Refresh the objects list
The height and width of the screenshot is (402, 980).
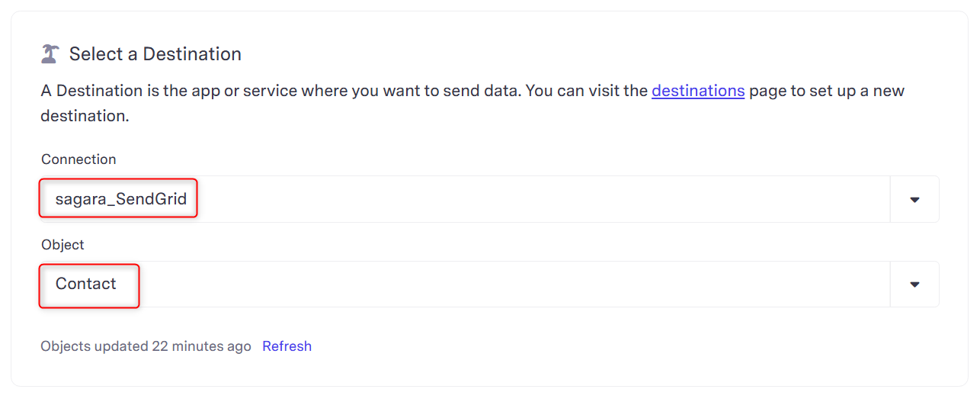[x=287, y=346]
